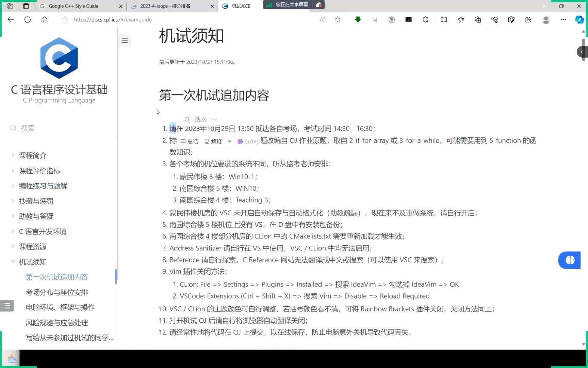The height and width of the screenshot is (368, 588).
Task: Open the browser home page
Action: point(45,19)
